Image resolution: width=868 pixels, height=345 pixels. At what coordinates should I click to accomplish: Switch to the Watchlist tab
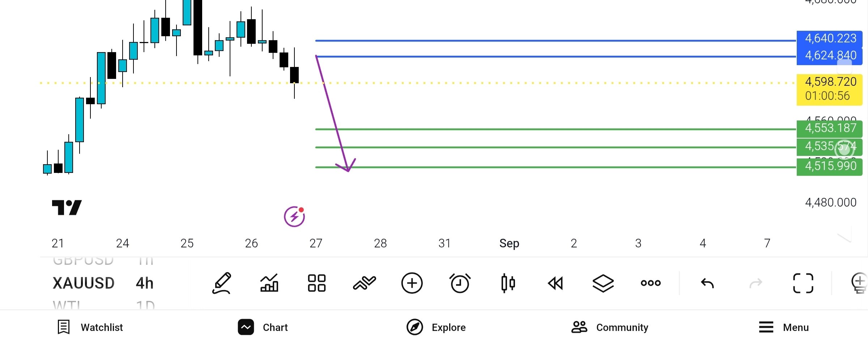(x=90, y=327)
